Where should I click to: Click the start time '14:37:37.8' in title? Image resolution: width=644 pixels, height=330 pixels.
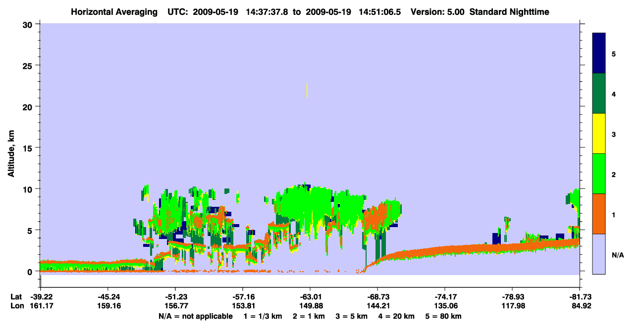point(266,11)
